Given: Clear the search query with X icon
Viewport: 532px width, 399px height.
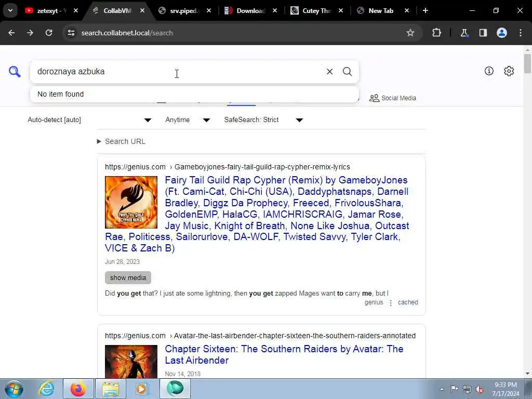Looking at the screenshot, I should coord(329,72).
